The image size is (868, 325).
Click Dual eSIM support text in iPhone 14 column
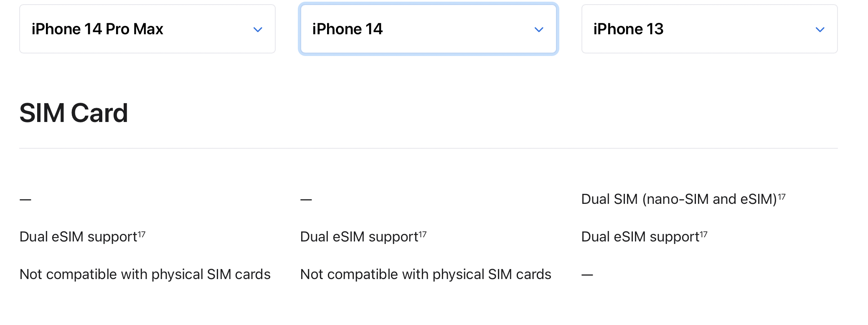(x=360, y=237)
